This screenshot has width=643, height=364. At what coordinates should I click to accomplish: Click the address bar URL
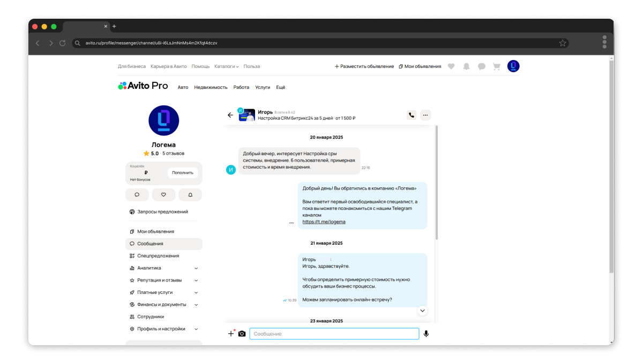pos(151,43)
